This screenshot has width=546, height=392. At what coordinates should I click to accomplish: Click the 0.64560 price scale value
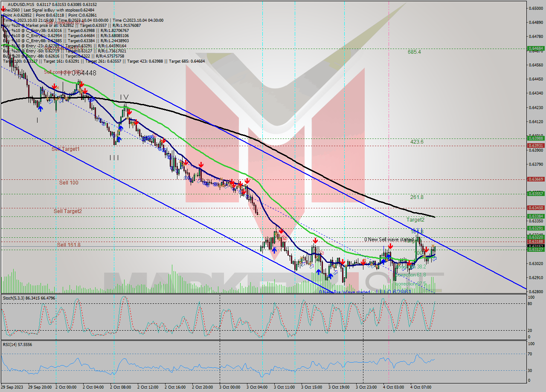(x=536, y=65)
